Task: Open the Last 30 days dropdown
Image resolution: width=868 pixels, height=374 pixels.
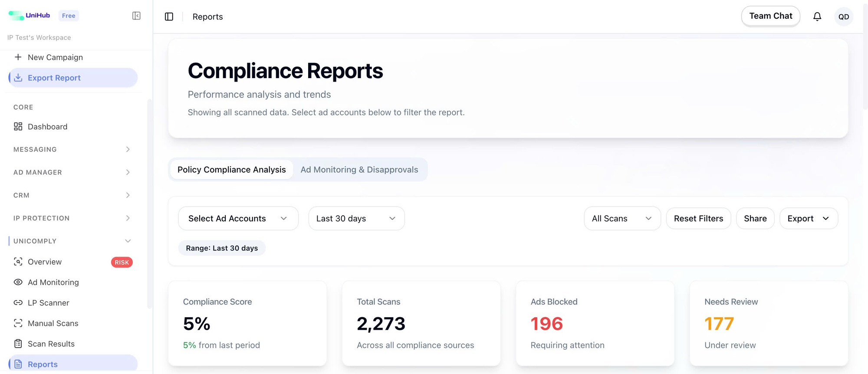Action: pos(356,219)
